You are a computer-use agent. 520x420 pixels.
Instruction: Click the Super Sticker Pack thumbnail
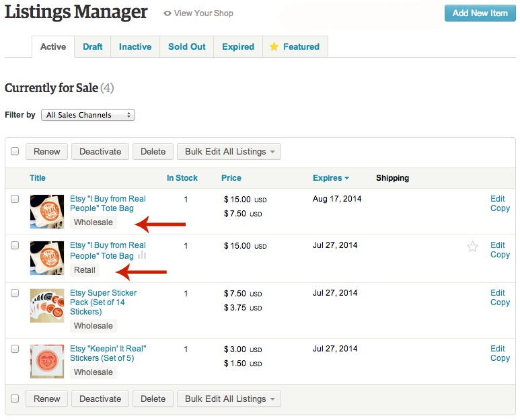point(47,306)
